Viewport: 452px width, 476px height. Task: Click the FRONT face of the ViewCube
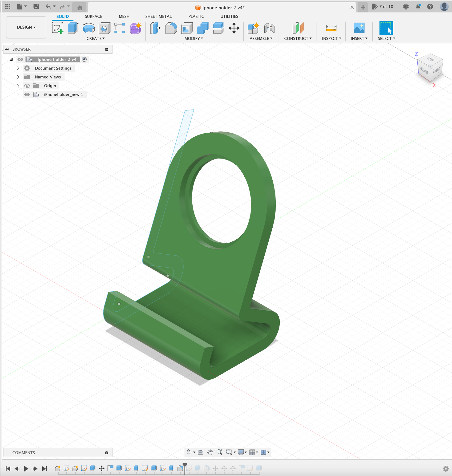pos(424,71)
